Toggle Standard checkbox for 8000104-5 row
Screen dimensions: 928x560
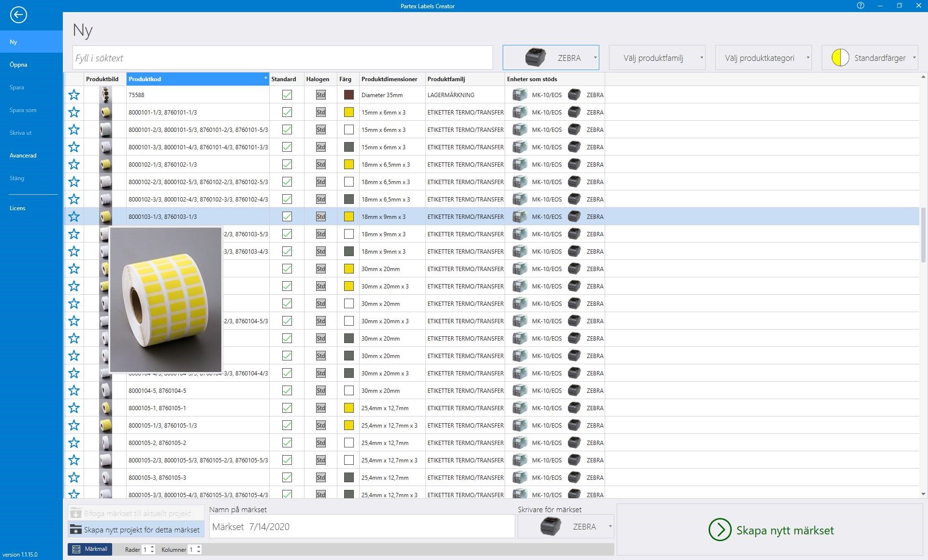pos(287,390)
